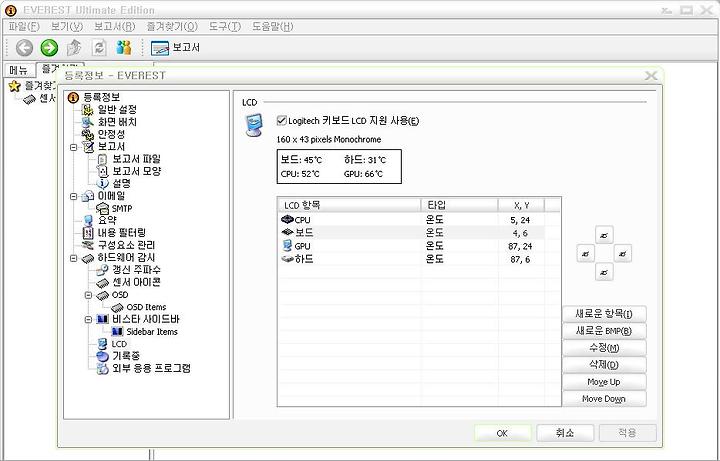Click the Up level toolbar icon

click(x=74, y=47)
